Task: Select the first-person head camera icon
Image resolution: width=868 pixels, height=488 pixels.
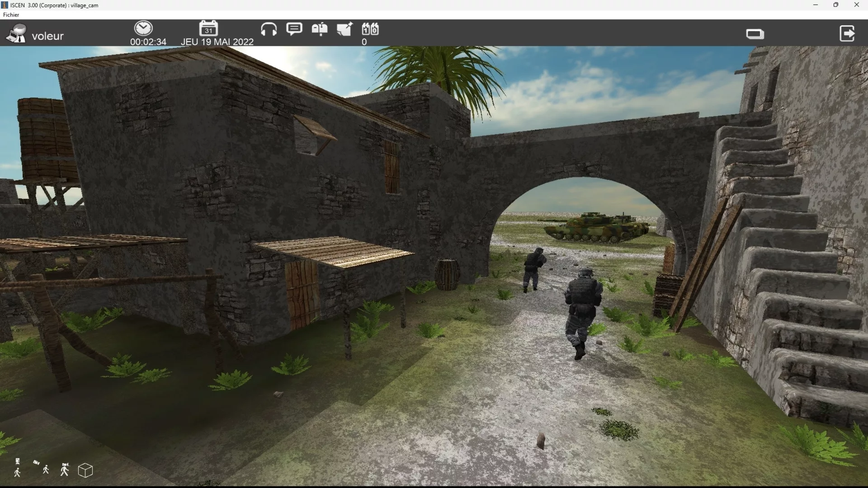Action: [x=65, y=469]
